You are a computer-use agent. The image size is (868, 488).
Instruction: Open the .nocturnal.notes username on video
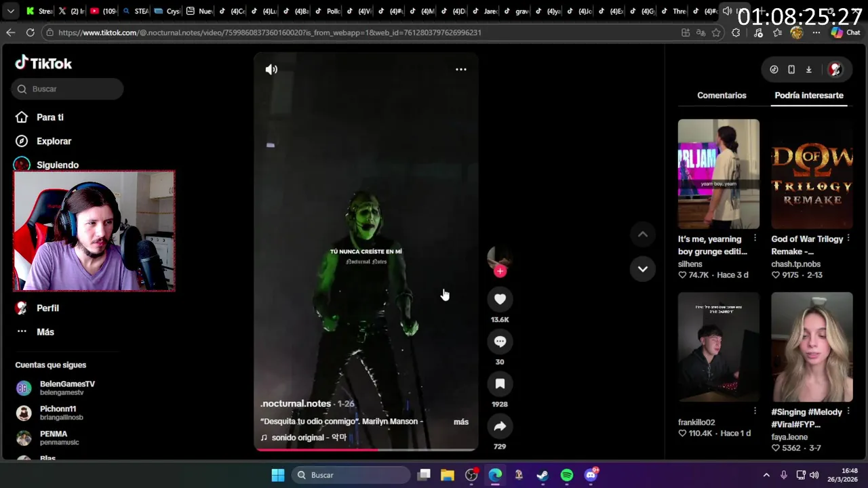296,403
